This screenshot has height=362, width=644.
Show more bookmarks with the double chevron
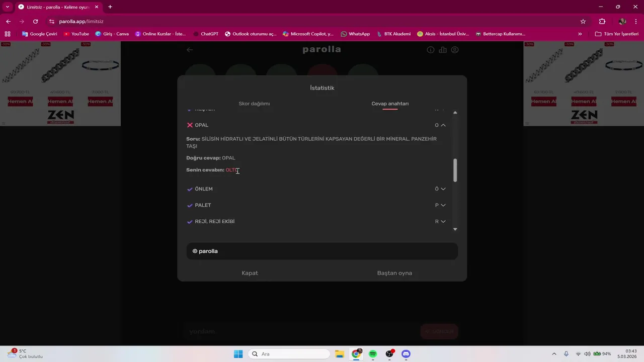580,34
